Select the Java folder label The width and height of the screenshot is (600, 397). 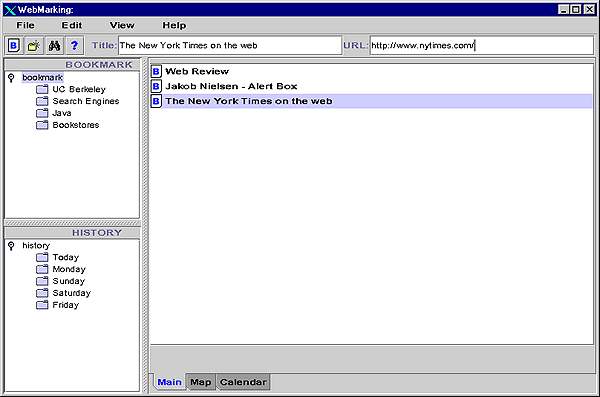pyautogui.click(x=62, y=113)
